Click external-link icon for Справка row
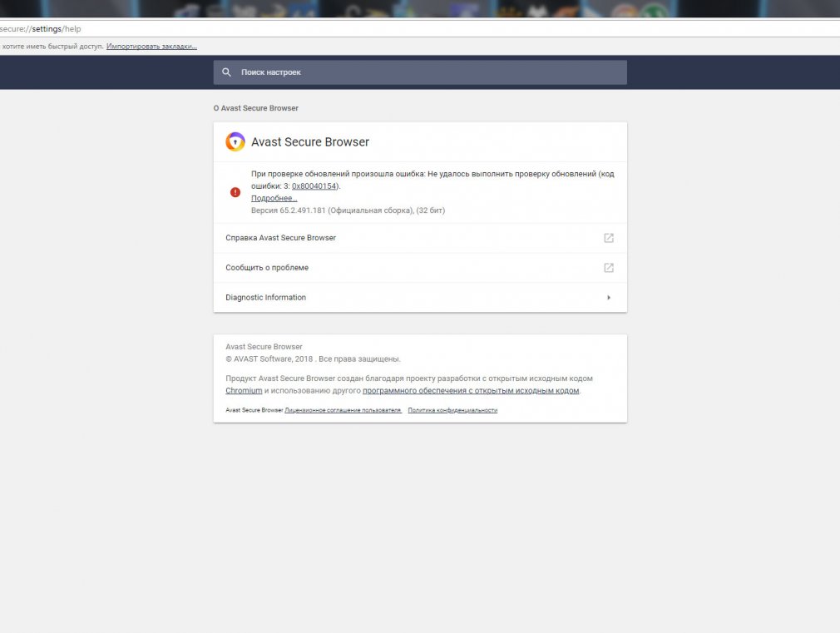This screenshot has height=633, width=840. point(609,238)
